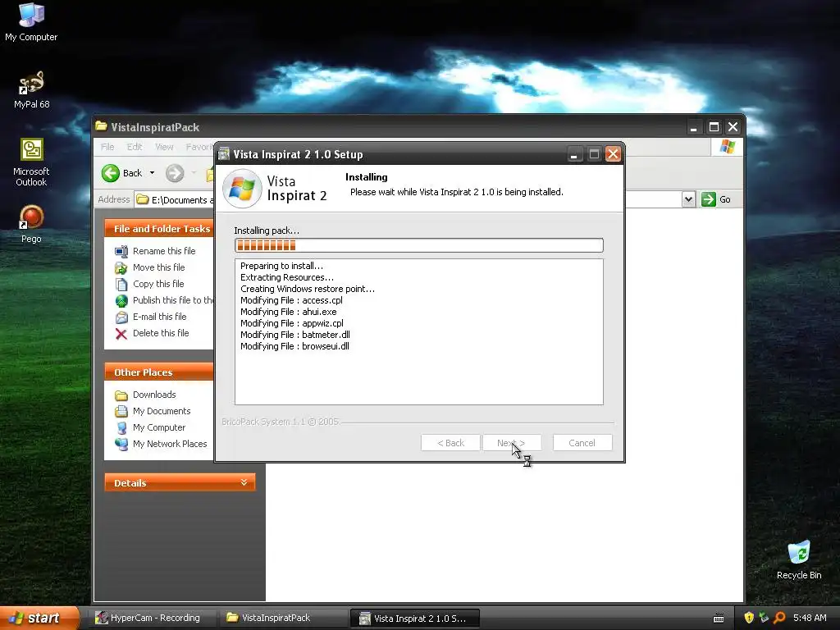Image resolution: width=840 pixels, height=630 pixels.
Task: Open the address bar dropdown arrow
Action: 688,200
